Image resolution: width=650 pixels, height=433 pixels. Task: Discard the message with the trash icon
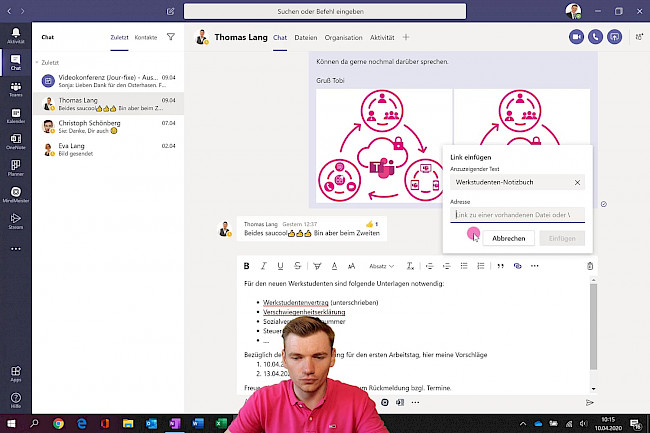[590, 266]
